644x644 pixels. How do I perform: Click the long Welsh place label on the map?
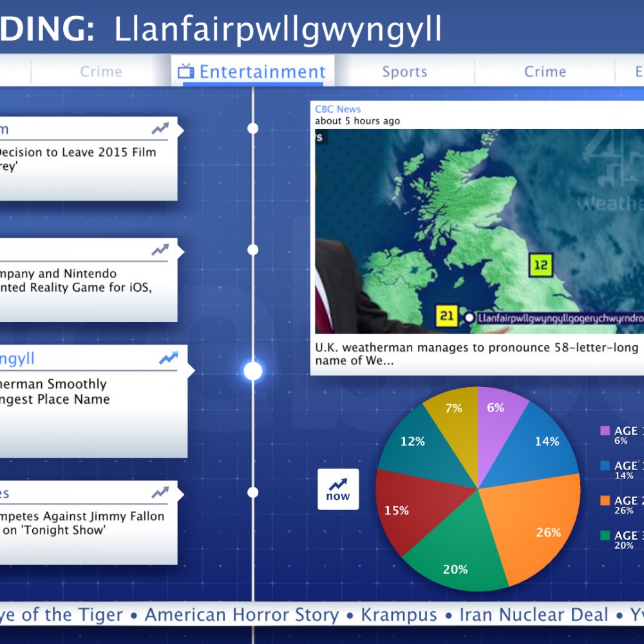point(560,318)
